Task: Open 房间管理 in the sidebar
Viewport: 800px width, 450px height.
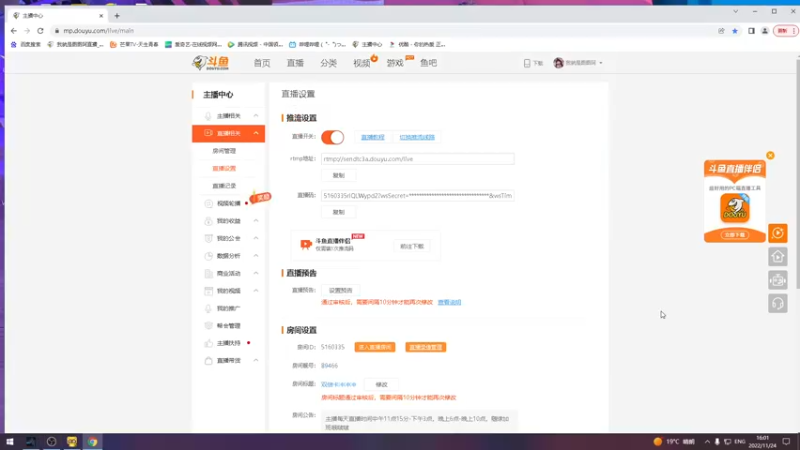Action: tap(224, 151)
